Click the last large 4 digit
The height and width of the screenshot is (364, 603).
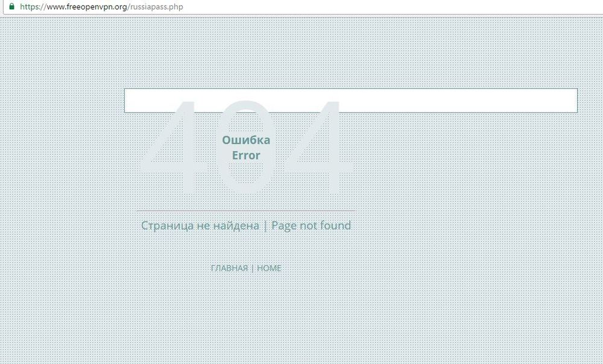(x=318, y=147)
